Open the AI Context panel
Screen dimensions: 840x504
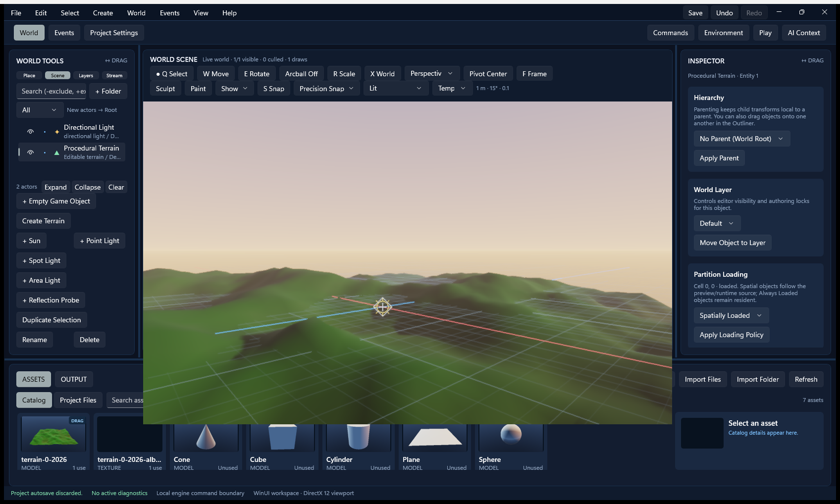(804, 33)
